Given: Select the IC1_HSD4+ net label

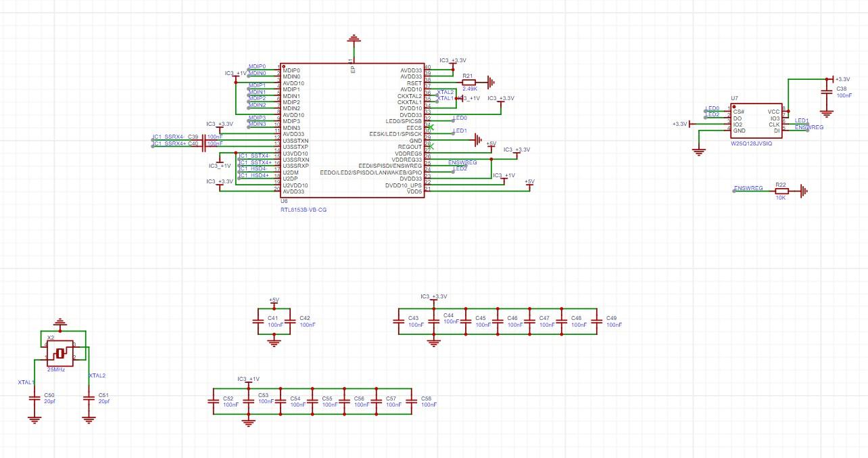Looking at the screenshot, I should pos(254,175).
